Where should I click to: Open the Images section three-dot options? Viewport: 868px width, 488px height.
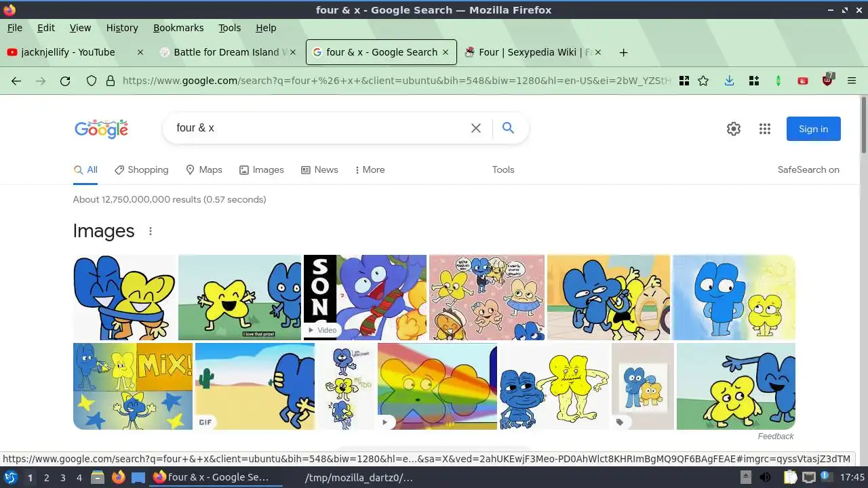point(151,231)
